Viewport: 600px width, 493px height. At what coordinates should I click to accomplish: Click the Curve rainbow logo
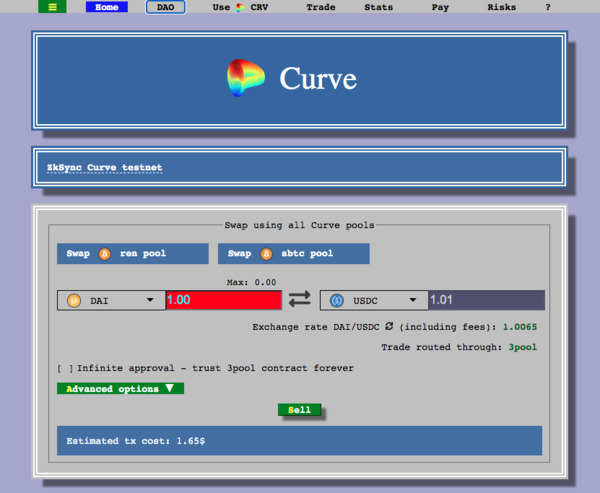point(245,78)
